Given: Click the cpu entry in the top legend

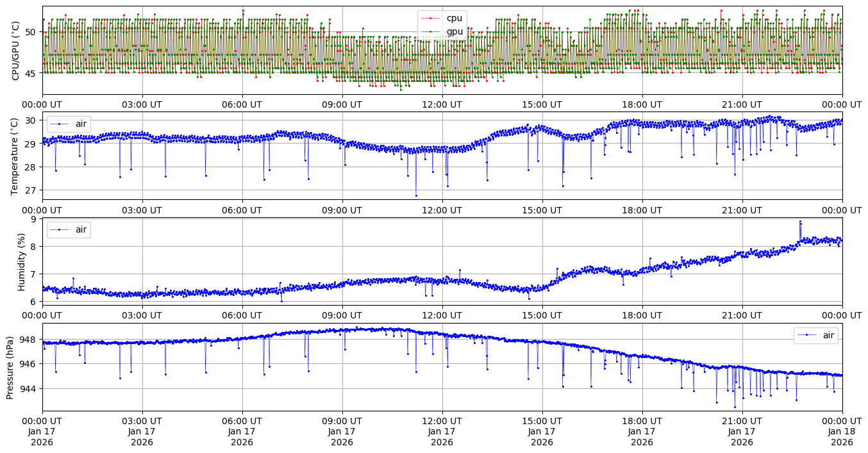Looking at the screenshot, I should click(x=454, y=18).
